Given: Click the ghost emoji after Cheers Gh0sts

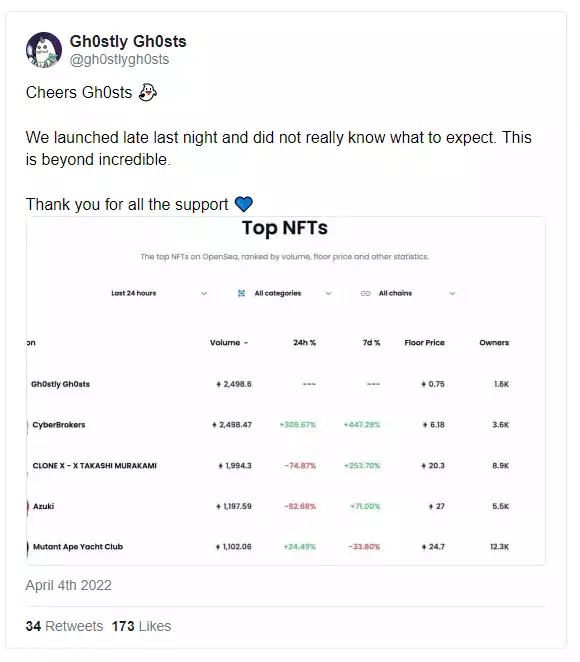Looking at the screenshot, I should (148, 92).
